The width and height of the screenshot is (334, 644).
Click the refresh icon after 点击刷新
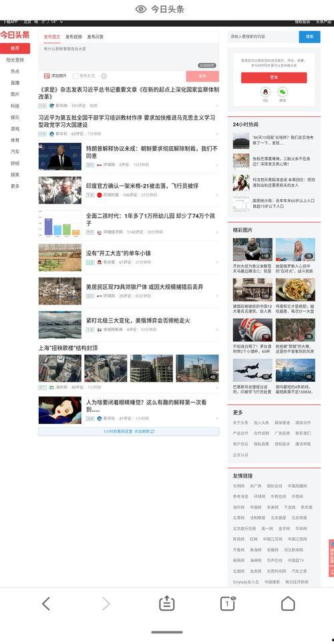tap(153, 431)
